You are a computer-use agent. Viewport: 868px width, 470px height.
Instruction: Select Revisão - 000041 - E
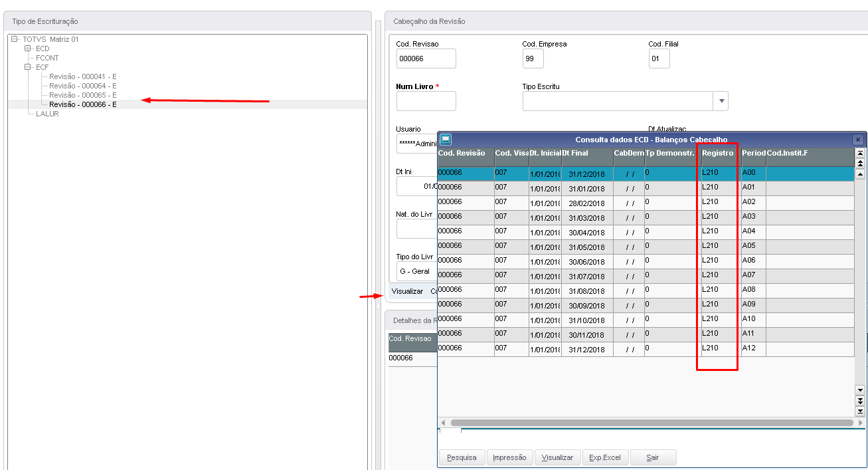83,76
